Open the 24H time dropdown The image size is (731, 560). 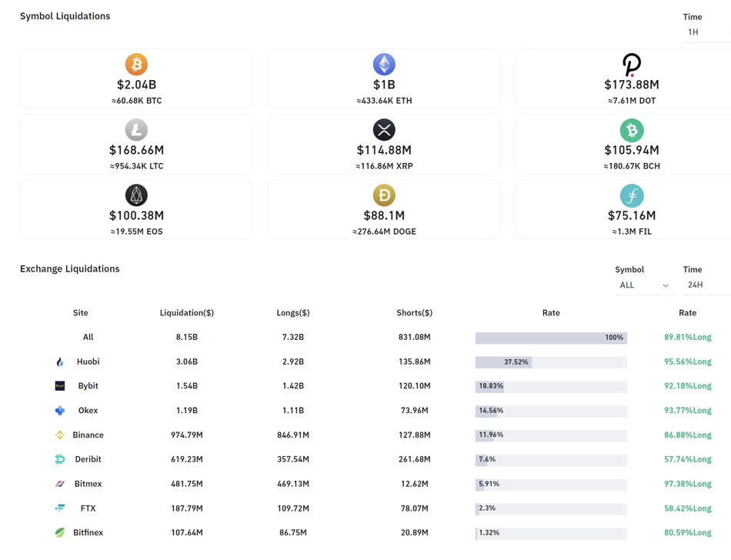pyautogui.click(x=704, y=285)
